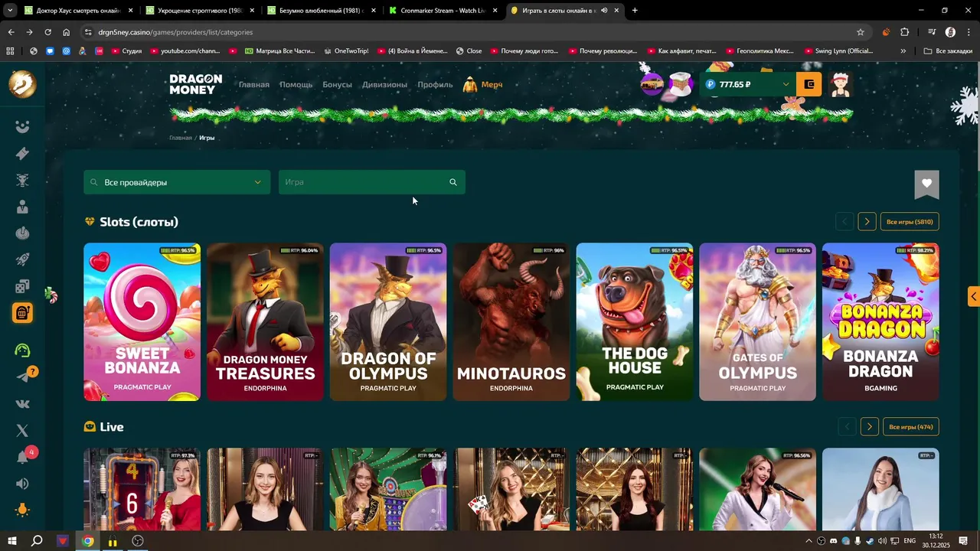Bookmark this page with the star icon
Image resolution: width=980 pixels, height=551 pixels.
pyautogui.click(x=861, y=32)
